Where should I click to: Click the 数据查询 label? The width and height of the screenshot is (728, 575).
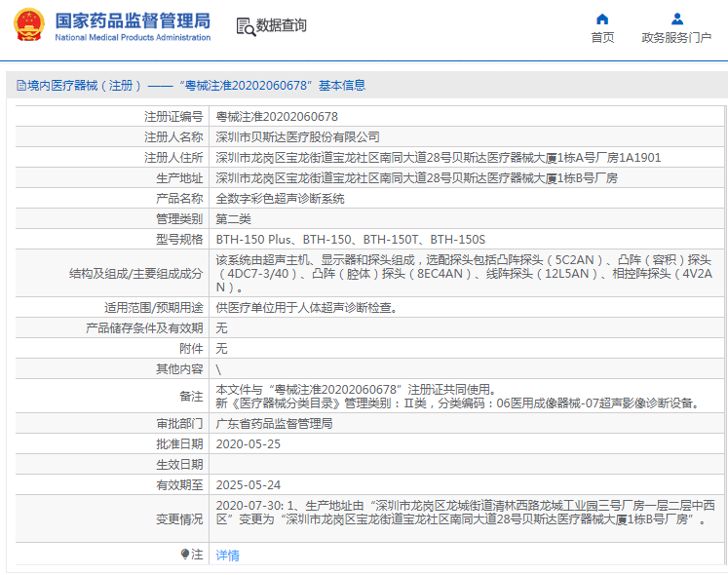click(x=282, y=25)
